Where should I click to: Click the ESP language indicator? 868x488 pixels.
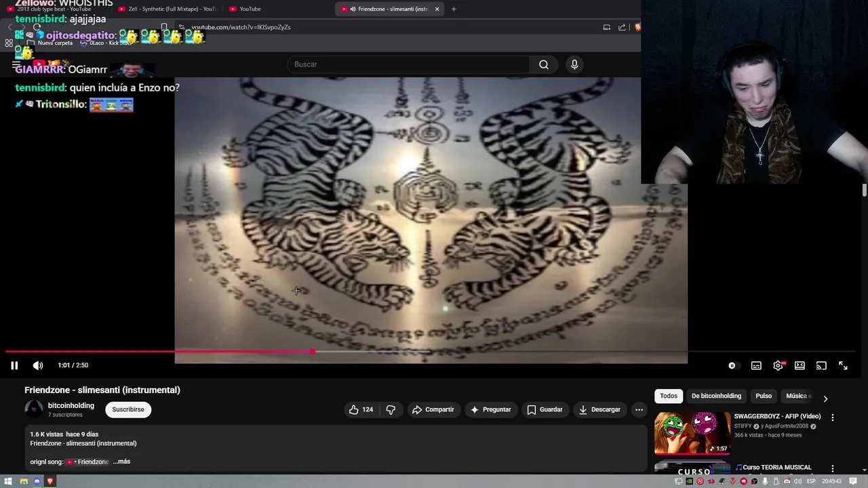point(811,481)
